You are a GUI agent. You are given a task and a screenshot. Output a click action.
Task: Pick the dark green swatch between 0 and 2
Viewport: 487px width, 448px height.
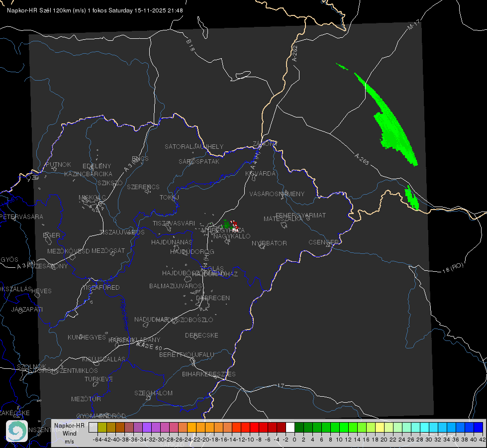point(299,428)
